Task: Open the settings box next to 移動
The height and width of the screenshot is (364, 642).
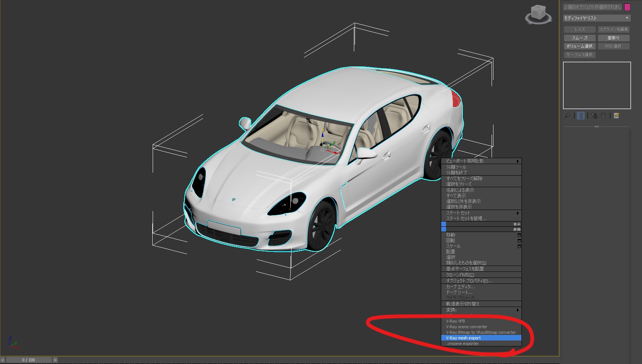Action: 519,235
